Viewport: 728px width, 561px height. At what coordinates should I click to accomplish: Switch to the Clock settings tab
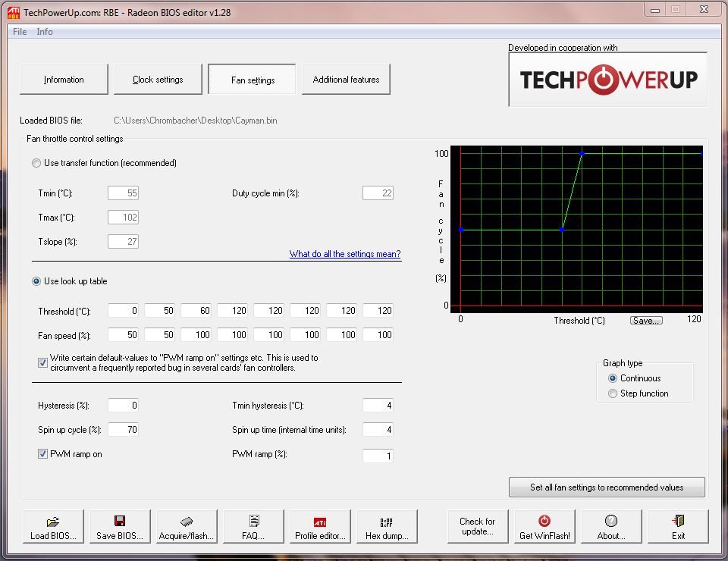[x=158, y=80]
